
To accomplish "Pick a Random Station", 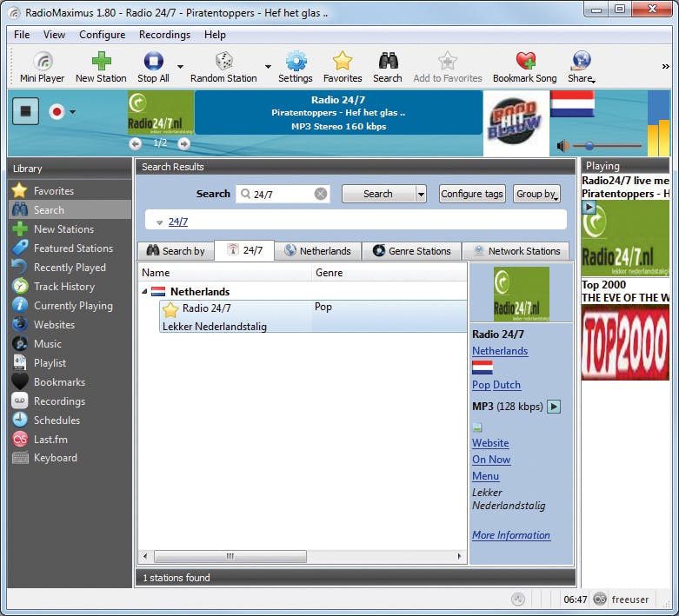I will point(223,67).
